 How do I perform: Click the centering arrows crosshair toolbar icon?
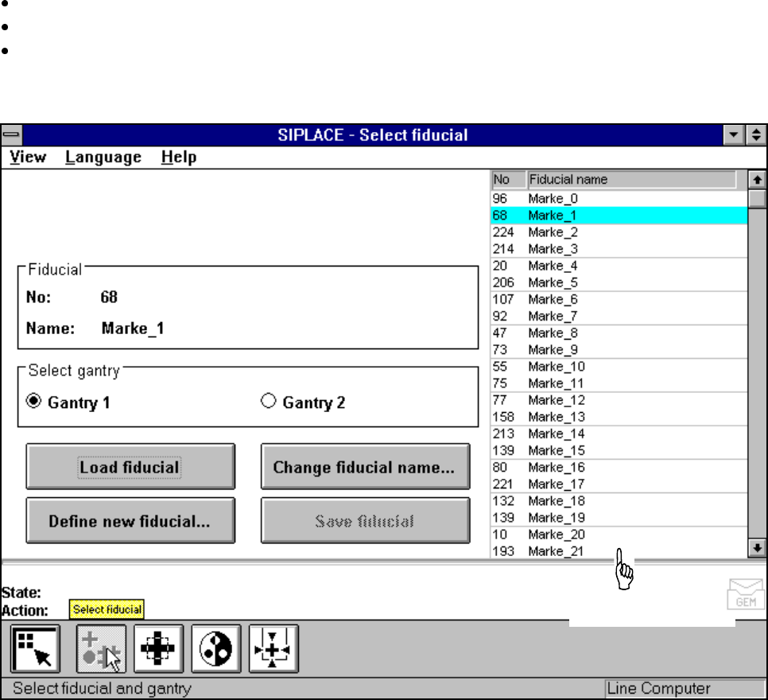pos(273,649)
